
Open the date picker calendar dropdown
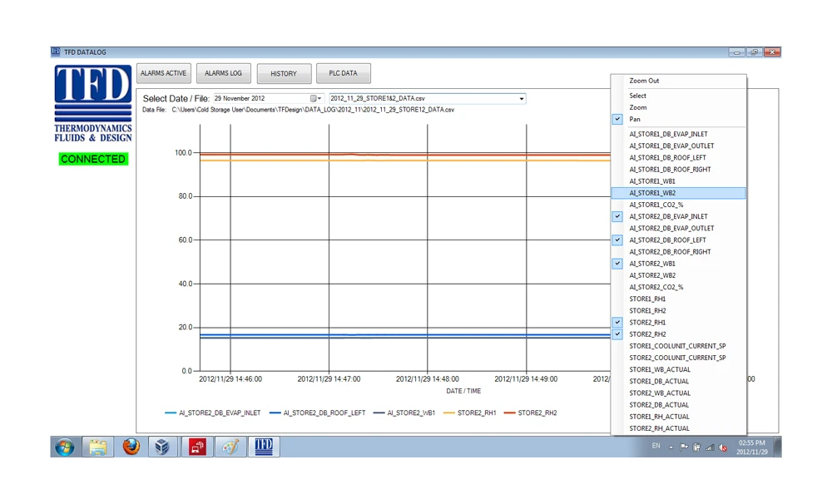click(315, 99)
